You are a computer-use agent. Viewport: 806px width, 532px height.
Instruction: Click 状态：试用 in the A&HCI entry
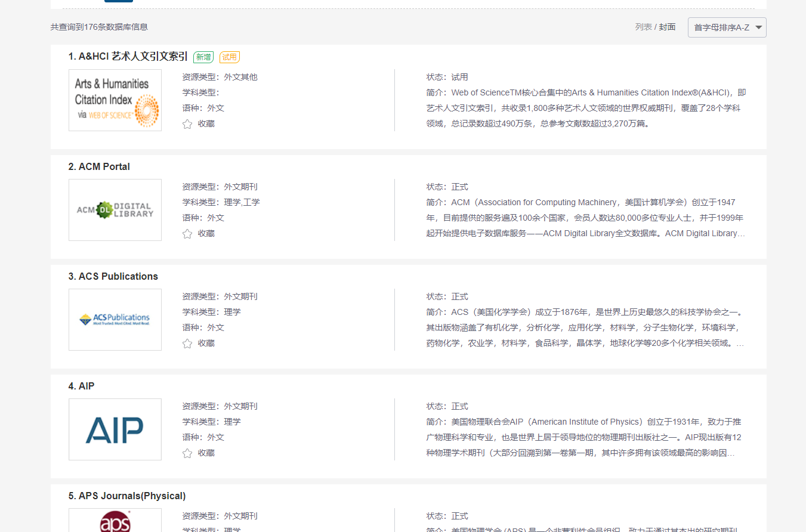pyautogui.click(x=447, y=78)
